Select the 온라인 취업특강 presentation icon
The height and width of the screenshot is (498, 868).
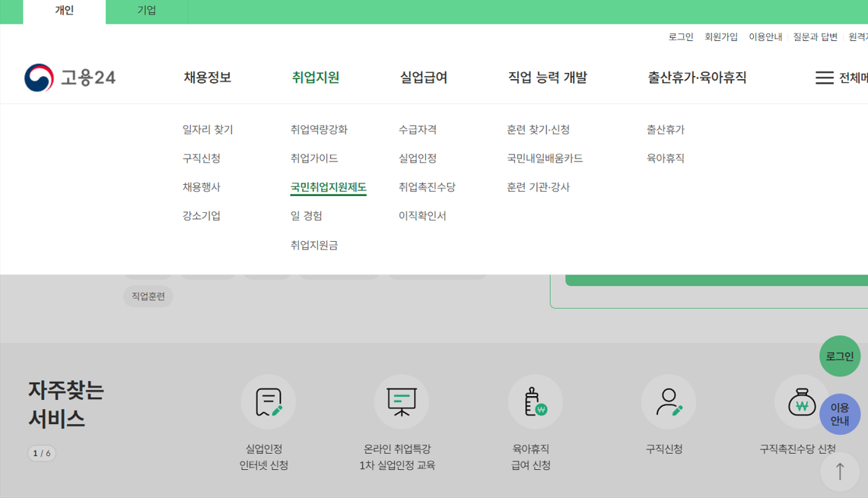[401, 402]
